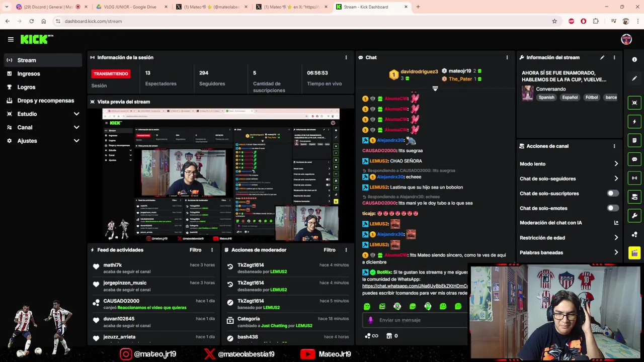Open a new browser tab with plus button

pos(418,7)
